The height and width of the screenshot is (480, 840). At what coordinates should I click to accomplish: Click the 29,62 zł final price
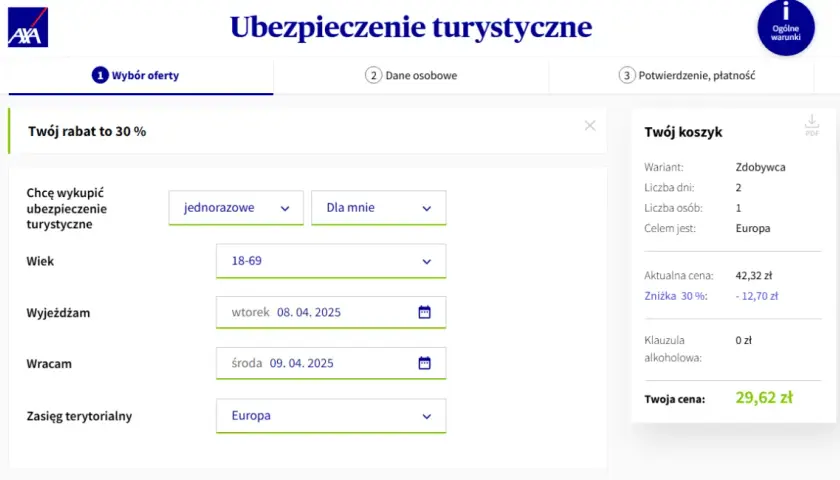coord(764,398)
